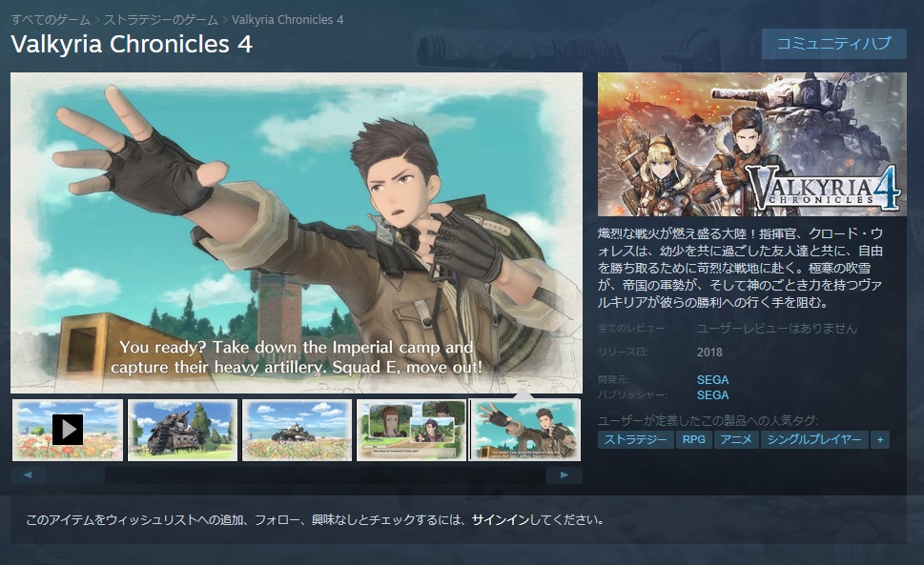The height and width of the screenshot is (565, 924).
Task: Select the commander pointing screenshot thumbnail
Action: click(524, 430)
